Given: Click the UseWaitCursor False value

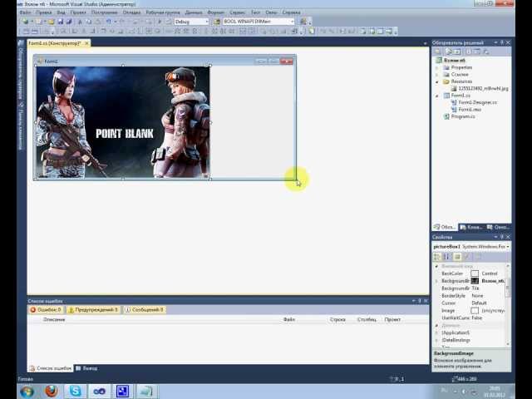Looking at the screenshot, I should click(476, 318).
